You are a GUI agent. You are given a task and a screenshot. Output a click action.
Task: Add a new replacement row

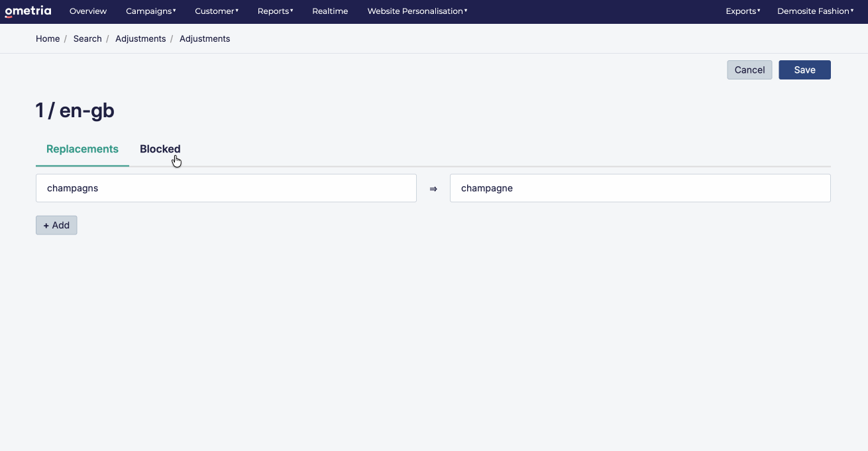(56, 225)
